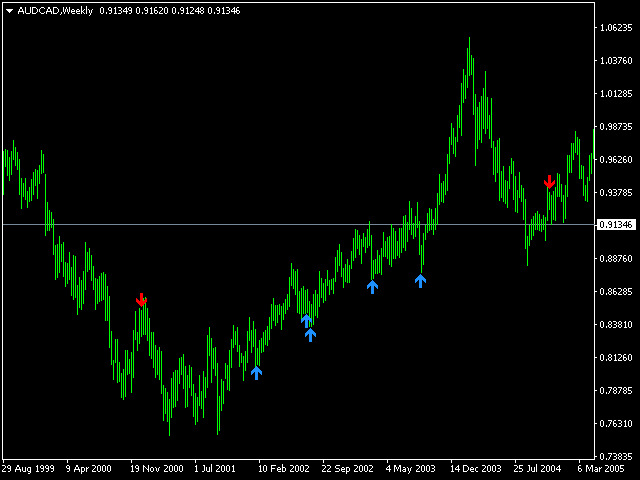Click the 25 Jul 2004 date label

(x=537, y=469)
